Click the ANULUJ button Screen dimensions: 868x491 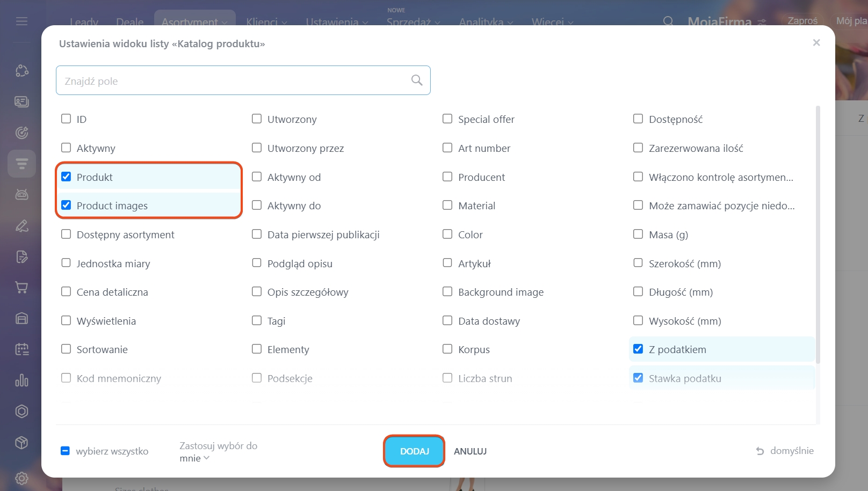click(470, 451)
